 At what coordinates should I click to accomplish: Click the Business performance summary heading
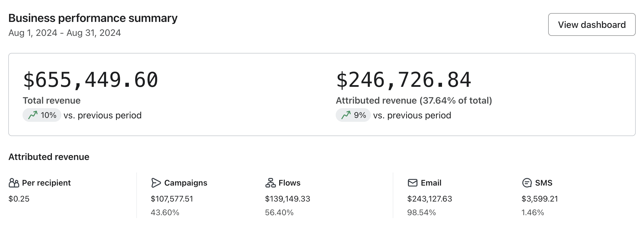(93, 18)
